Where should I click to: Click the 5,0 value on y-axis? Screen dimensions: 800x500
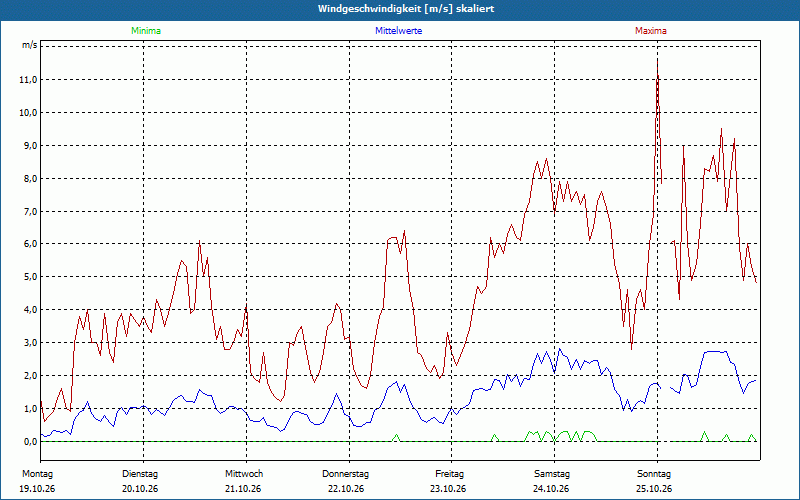30,277
